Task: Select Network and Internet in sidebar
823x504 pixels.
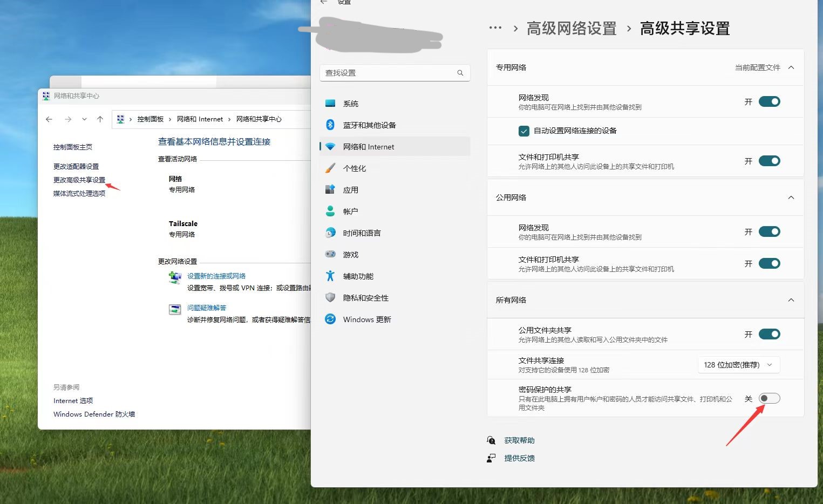Action: click(369, 147)
